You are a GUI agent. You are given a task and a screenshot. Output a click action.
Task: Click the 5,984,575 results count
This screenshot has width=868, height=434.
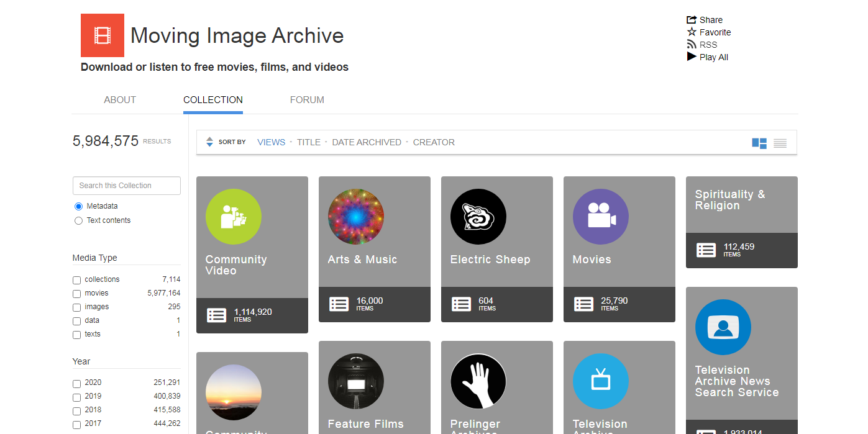[x=106, y=141]
